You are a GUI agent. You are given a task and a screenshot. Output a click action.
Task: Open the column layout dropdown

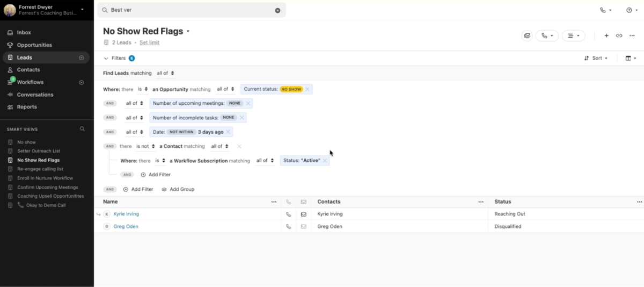(x=631, y=58)
